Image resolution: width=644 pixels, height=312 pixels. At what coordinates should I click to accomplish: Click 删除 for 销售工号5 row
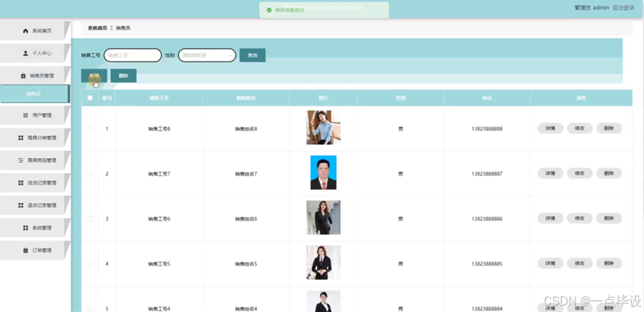pyautogui.click(x=609, y=263)
